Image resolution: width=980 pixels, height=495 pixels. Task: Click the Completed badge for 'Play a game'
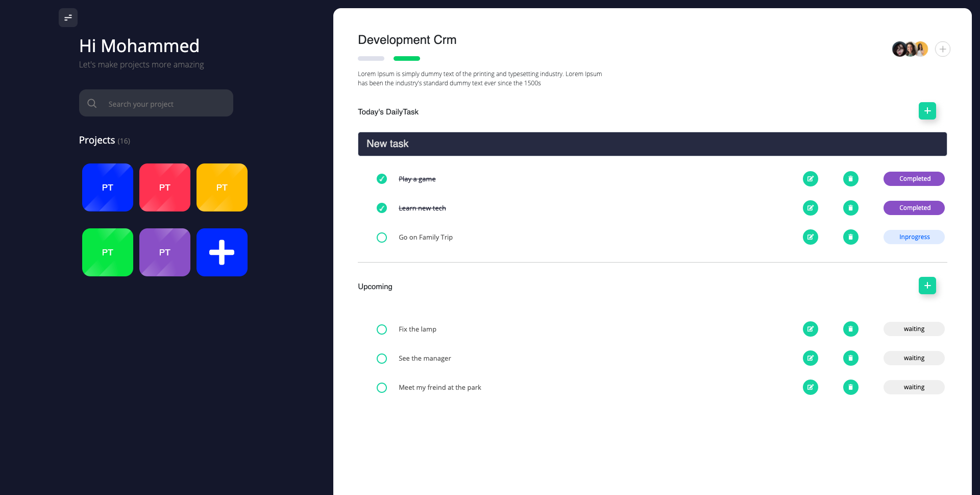click(914, 179)
